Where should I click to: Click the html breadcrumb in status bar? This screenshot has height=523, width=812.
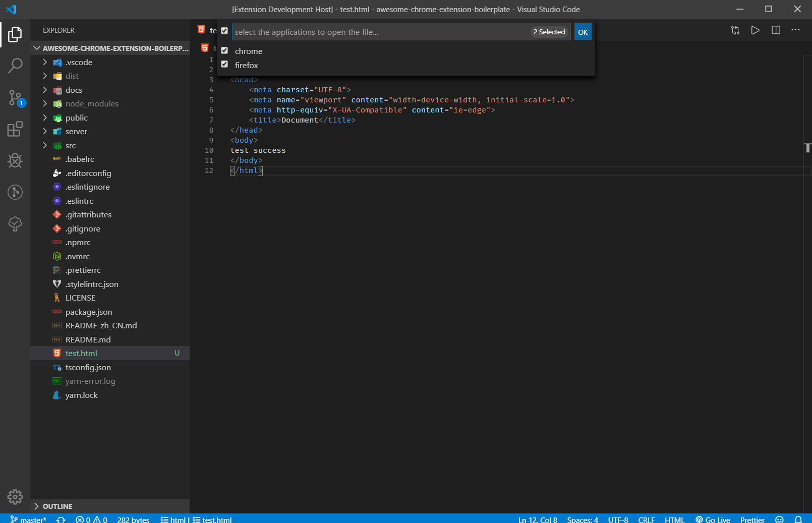pos(173,519)
